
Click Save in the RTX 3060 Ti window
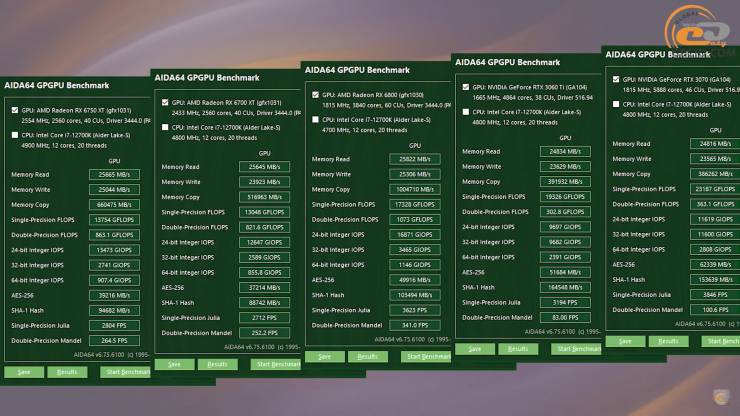coord(475,349)
